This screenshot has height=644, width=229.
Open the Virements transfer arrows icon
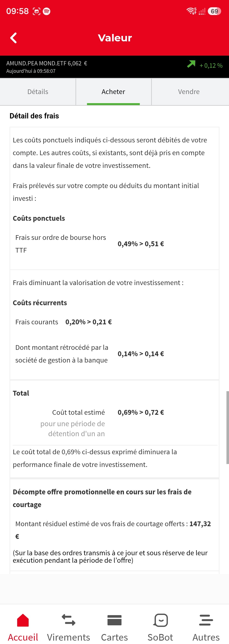point(68,620)
